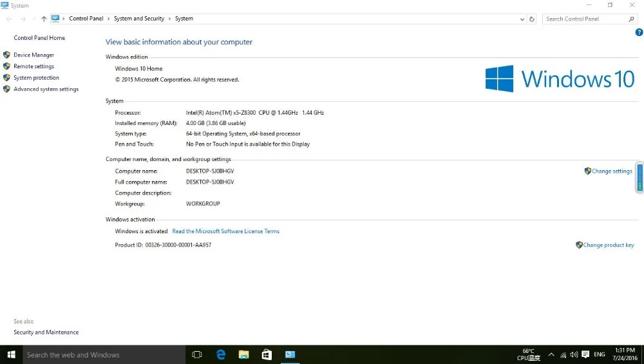This screenshot has width=644, height=364.
Task: Click the 64-bit Operating System text
Action: point(243,133)
